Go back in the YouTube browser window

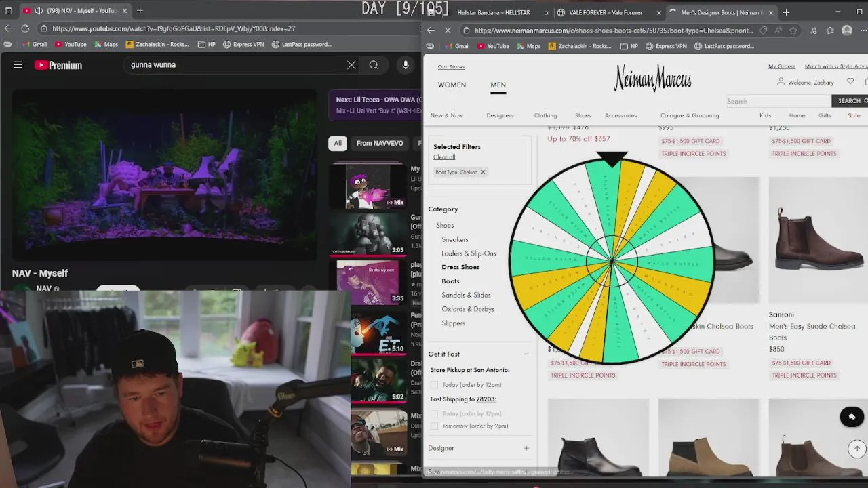coord(8,28)
